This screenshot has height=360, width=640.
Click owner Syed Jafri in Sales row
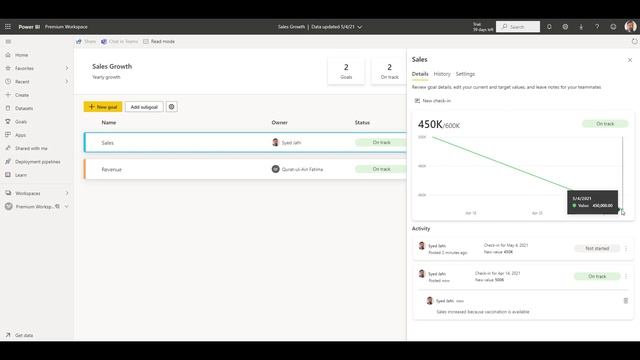point(287,142)
